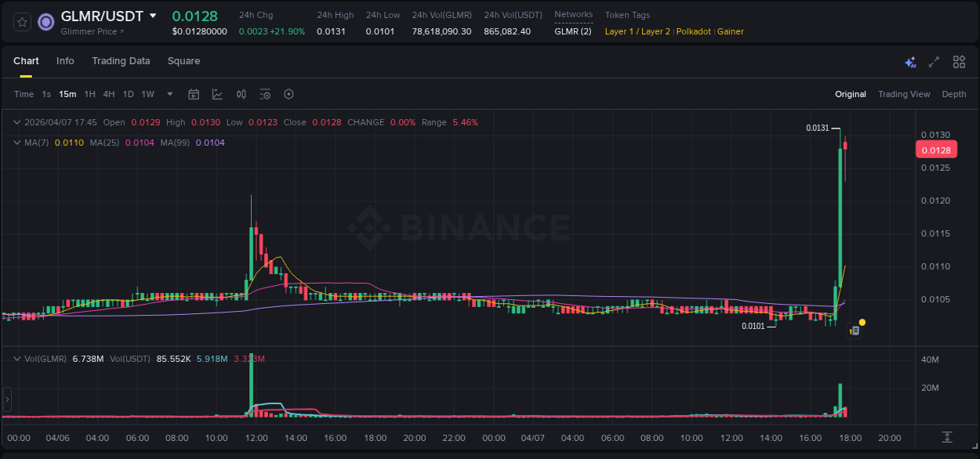Expand the chart to fullscreen
The image size is (980, 459).
click(x=933, y=61)
